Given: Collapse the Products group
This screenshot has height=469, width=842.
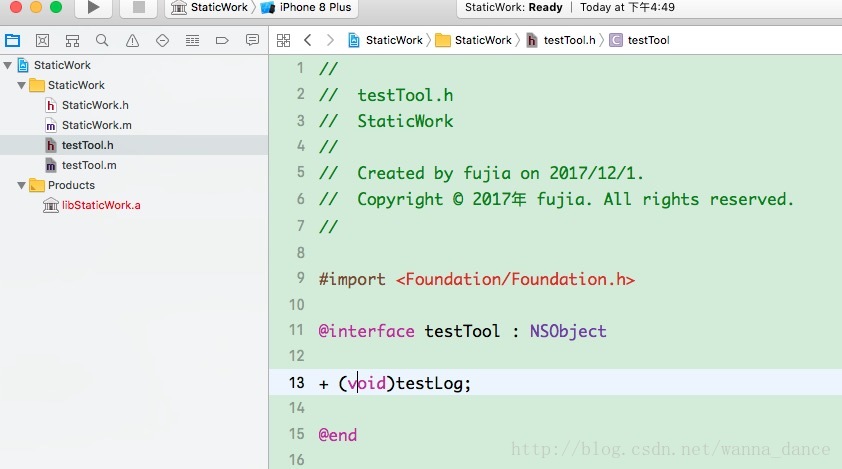Looking at the screenshot, I should [x=21, y=185].
